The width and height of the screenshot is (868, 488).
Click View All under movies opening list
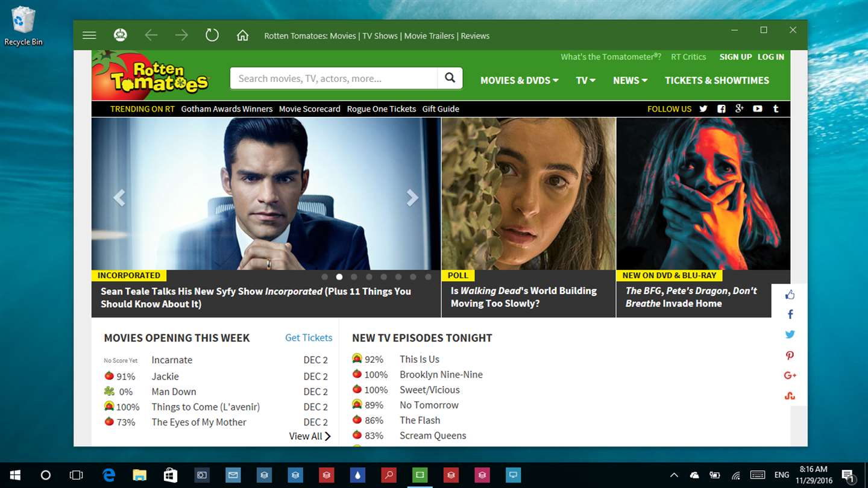(310, 436)
